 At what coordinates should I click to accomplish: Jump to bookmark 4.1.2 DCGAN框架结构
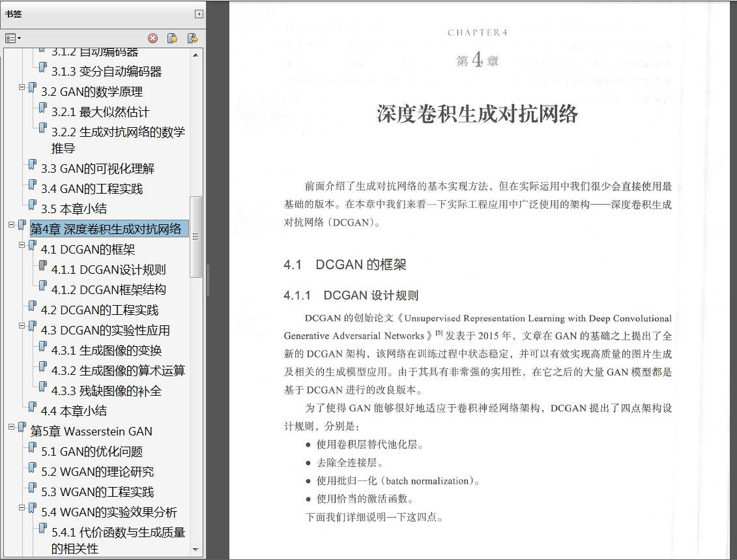tap(109, 289)
